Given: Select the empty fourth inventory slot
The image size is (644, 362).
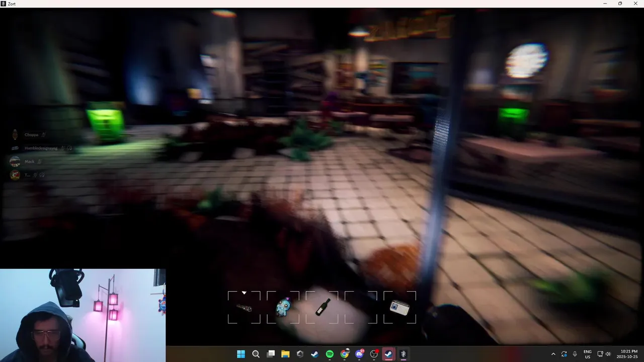Looking at the screenshot, I should coord(361,308).
